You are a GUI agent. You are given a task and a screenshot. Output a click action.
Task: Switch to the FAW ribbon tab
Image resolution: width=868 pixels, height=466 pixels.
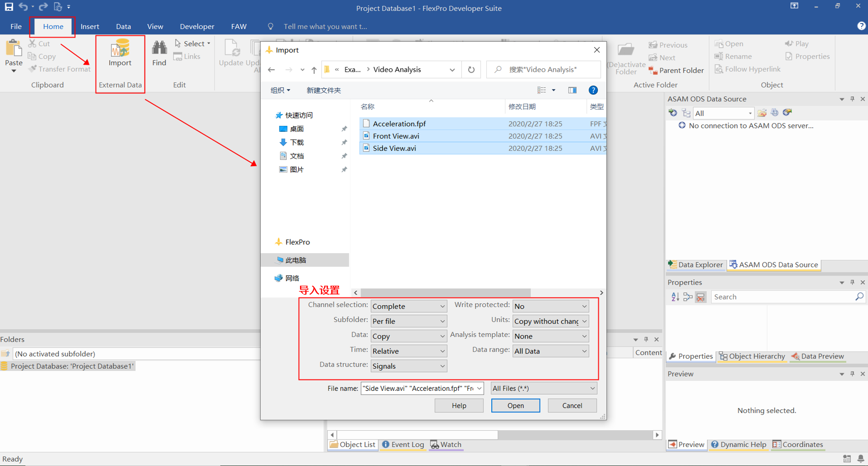[x=239, y=27]
